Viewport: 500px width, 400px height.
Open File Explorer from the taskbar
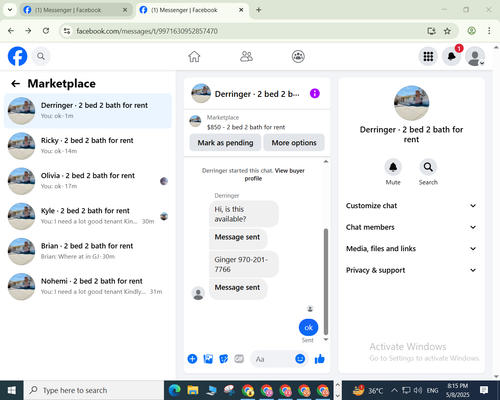pyautogui.click(x=193, y=390)
